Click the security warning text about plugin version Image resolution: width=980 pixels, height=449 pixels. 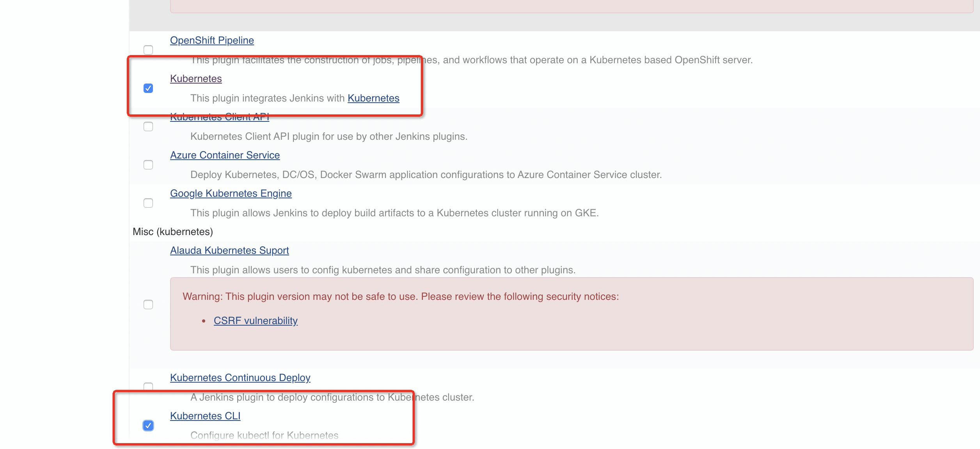401,296
